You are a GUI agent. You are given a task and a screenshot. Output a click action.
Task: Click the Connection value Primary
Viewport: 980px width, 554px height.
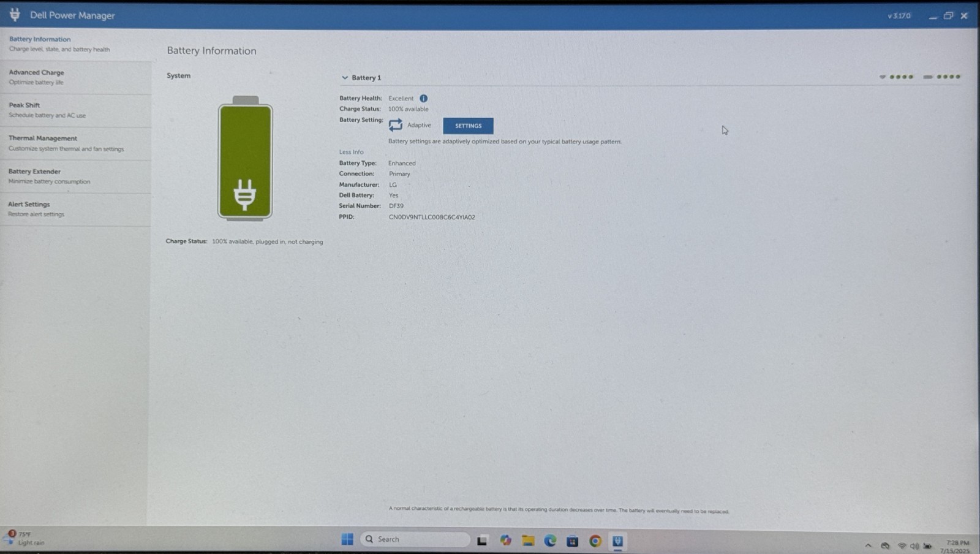click(399, 174)
